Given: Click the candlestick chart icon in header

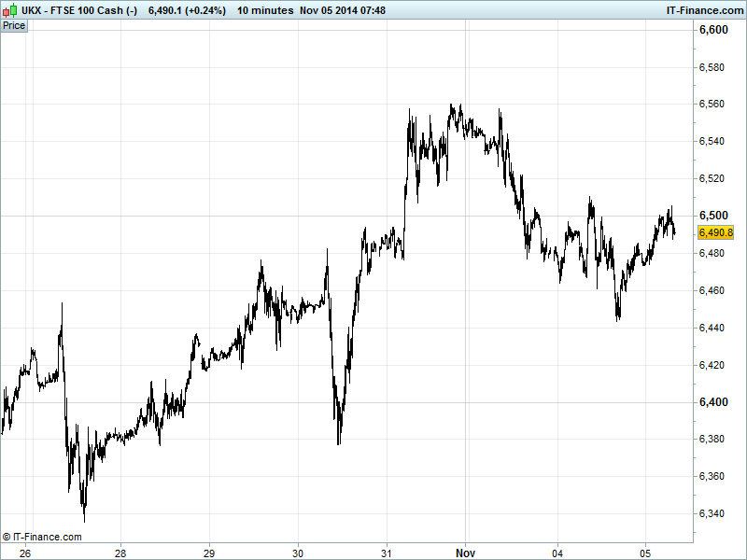Looking at the screenshot, I should (x=9, y=10).
